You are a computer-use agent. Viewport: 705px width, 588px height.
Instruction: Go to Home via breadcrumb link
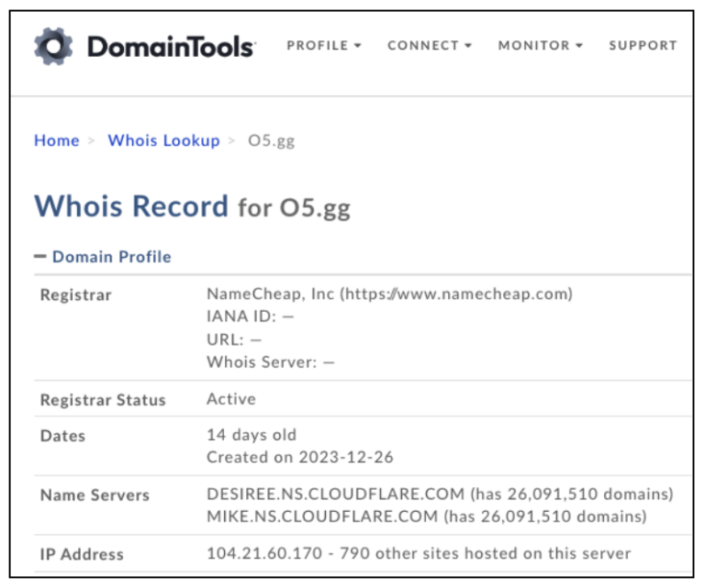[57, 140]
